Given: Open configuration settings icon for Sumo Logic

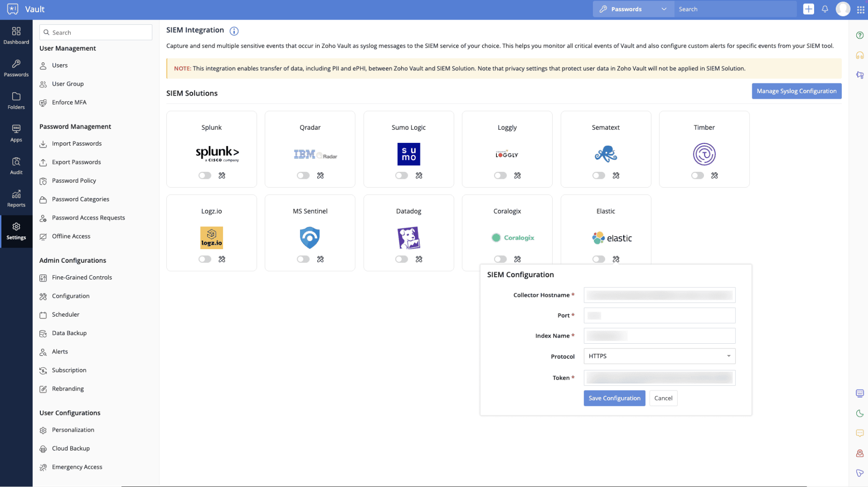Looking at the screenshot, I should click(419, 176).
